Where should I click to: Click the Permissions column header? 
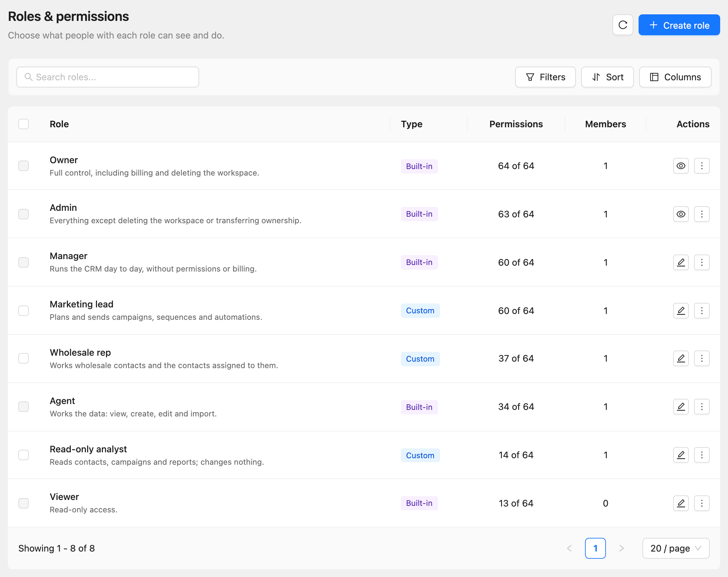pyautogui.click(x=516, y=124)
